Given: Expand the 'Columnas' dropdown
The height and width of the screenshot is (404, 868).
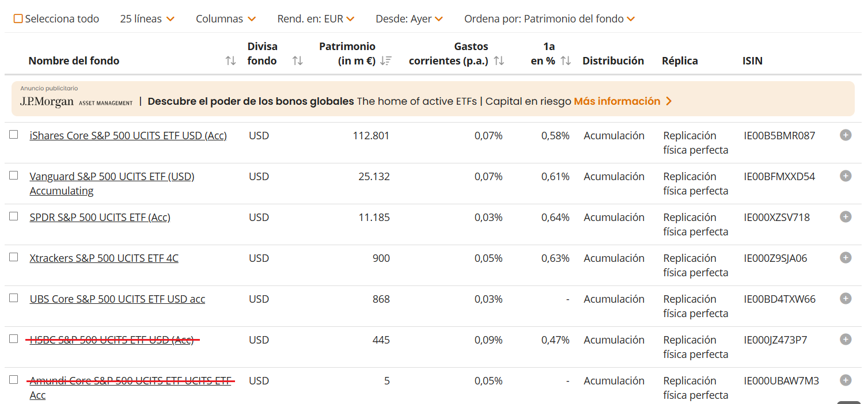Looking at the screenshot, I should coord(226,19).
